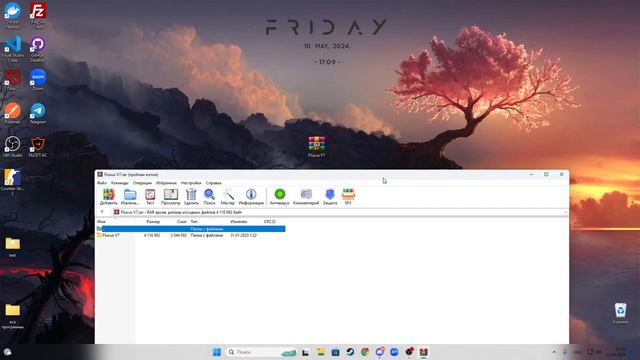This screenshot has width=640, height=360.
Task: Open the Файл menu
Action: pyautogui.click(x=102, y=183)
